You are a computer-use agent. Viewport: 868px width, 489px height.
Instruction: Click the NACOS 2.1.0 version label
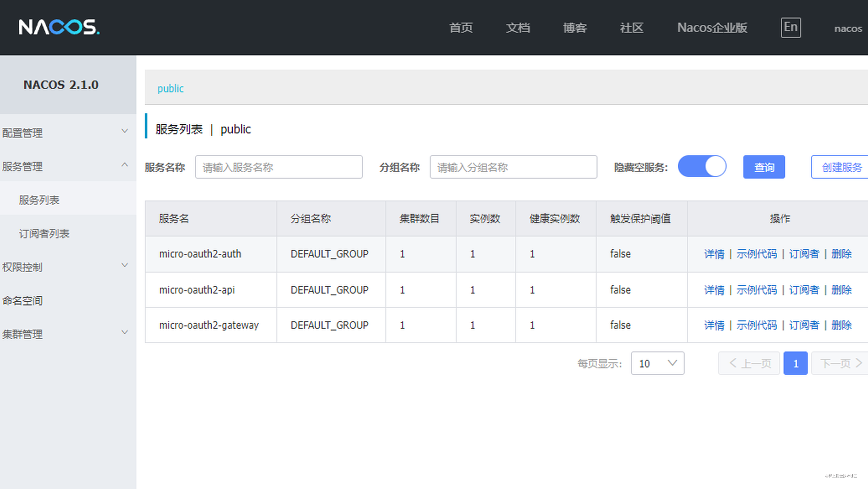tap(61, 85)
